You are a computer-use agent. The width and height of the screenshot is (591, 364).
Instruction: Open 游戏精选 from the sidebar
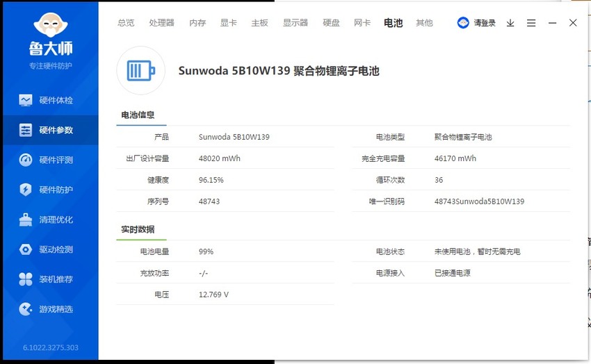[x=56, y=309]
